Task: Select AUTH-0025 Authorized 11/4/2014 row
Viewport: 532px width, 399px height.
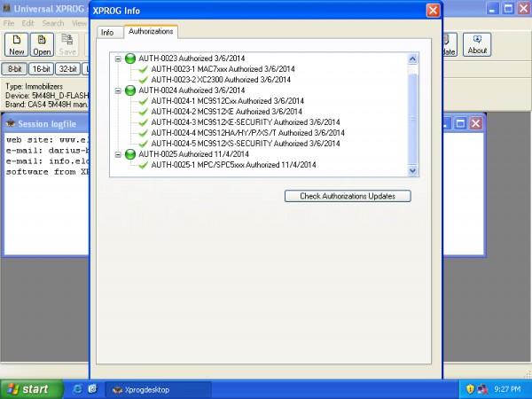Action: [x=193, y=154]
